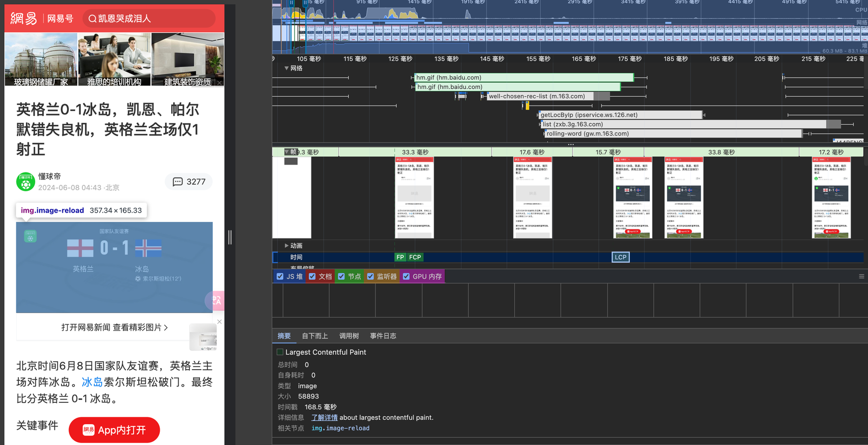Expand the 动画 track
Image resolution: width=868 pixels, height=445 pixels.
click(x=286, y=246)
